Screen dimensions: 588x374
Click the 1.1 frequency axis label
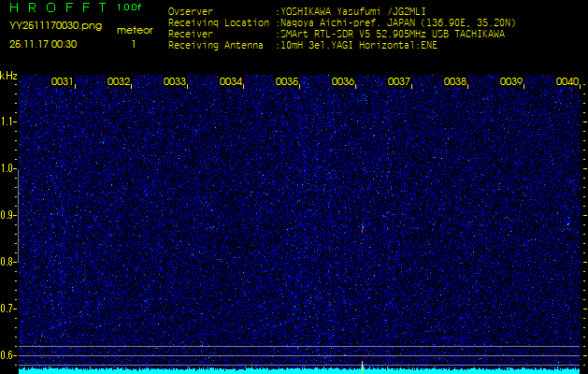point(8,122)
